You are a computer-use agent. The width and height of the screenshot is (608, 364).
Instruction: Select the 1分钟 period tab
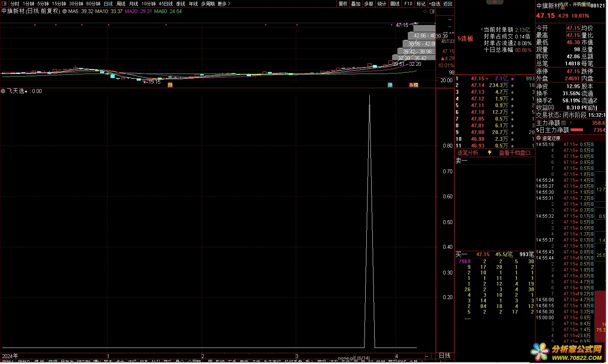[x=28, y=4]
